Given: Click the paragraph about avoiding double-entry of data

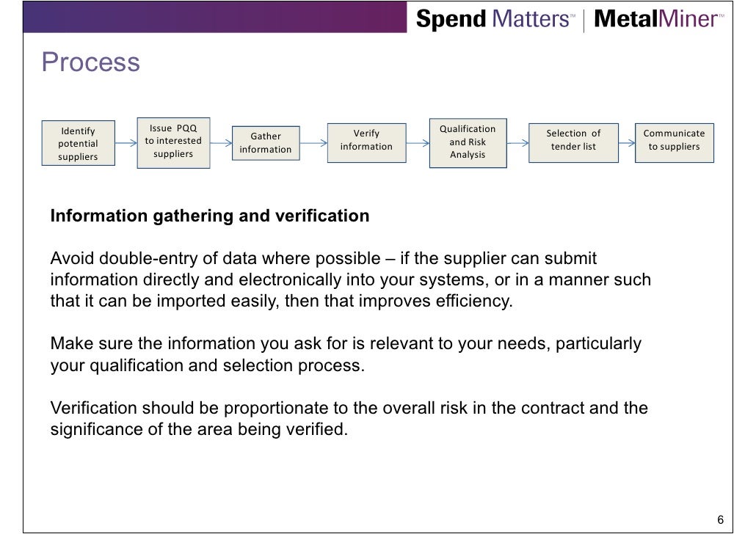Looking at the screenshot, I should point(351,279).
